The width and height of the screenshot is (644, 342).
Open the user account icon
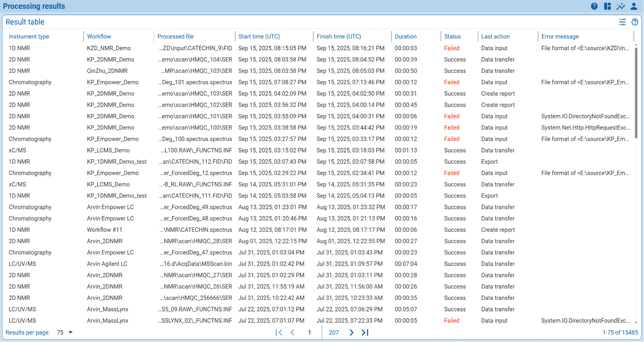pos(634,6)
